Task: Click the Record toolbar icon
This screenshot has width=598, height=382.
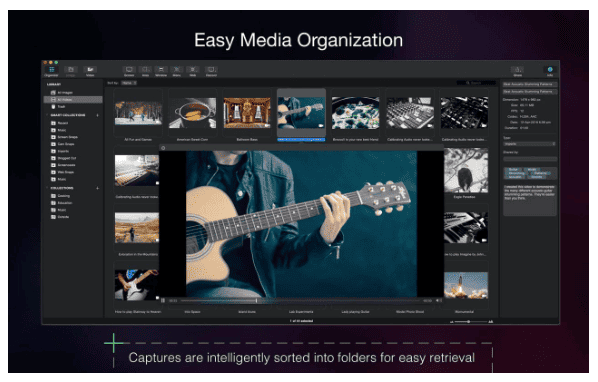Action: point(211,71)
